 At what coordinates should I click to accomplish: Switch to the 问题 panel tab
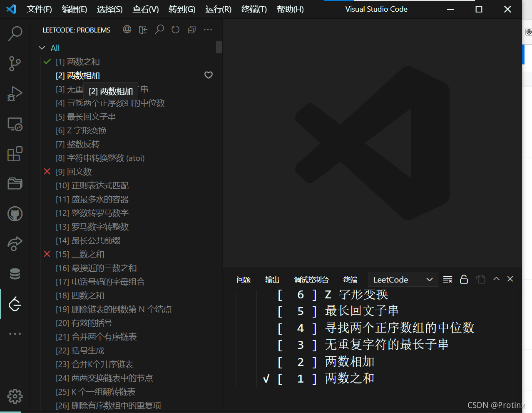click(244, 280)
